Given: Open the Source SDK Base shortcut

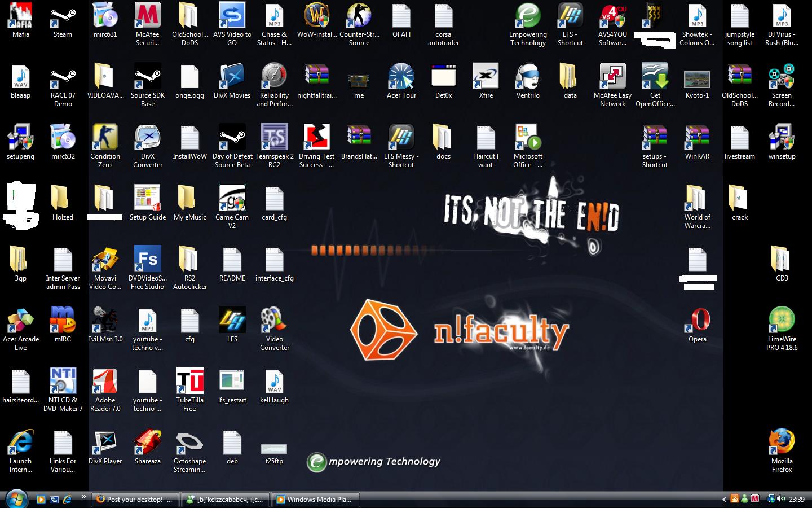Looking at the screenshot, I should click(x=147, y=85).
